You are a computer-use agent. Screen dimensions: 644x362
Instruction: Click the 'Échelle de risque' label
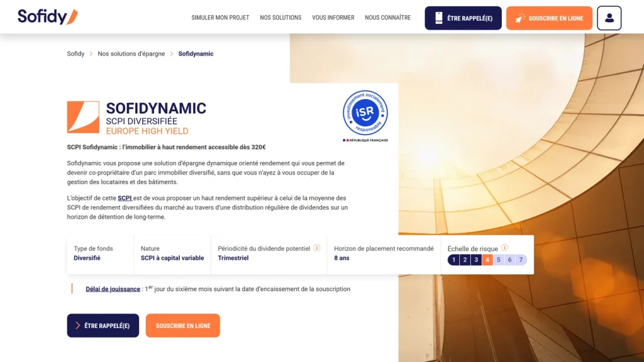click(473, 249)
